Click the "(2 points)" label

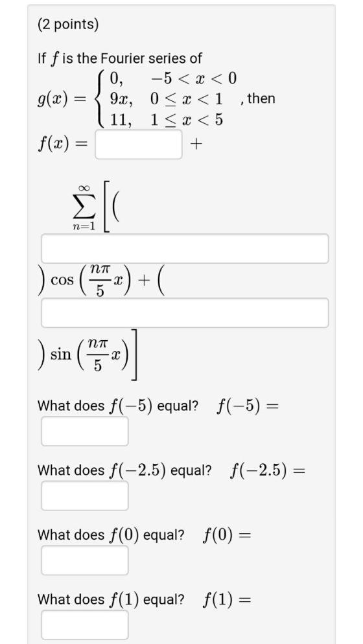coord(68,25)
